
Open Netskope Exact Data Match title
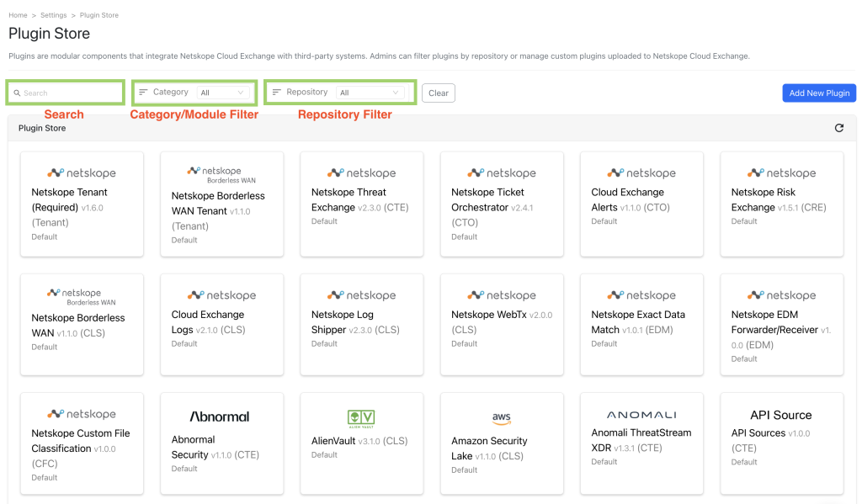click(x=638, y=322)
